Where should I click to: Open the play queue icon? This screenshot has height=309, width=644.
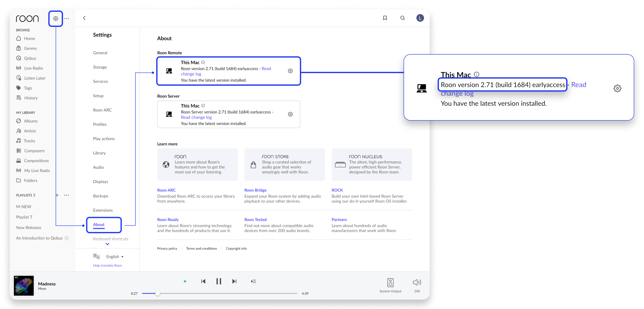253,281
